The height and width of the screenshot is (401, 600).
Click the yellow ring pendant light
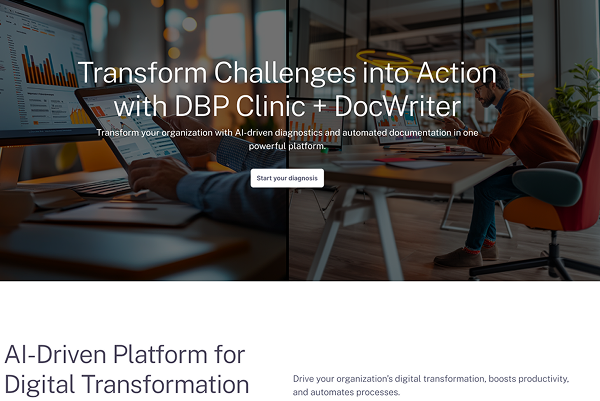(x=385, y=55)
